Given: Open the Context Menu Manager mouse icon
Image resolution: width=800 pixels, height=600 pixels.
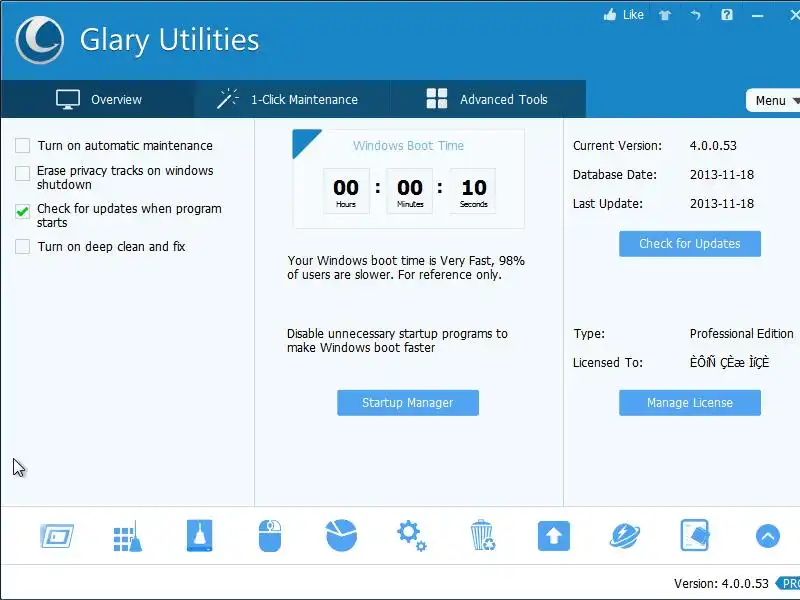Looking at the screenshot, I should (270, 536).
